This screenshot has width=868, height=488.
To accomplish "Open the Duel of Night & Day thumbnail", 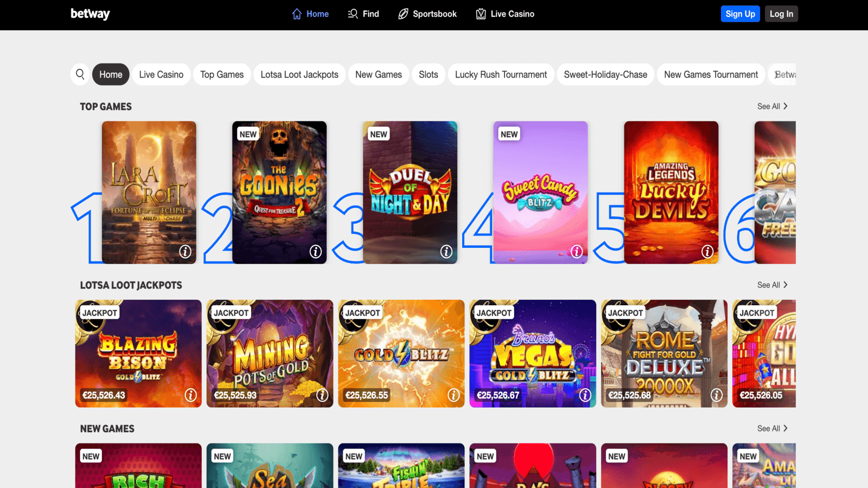I will [x=410, y=192].
